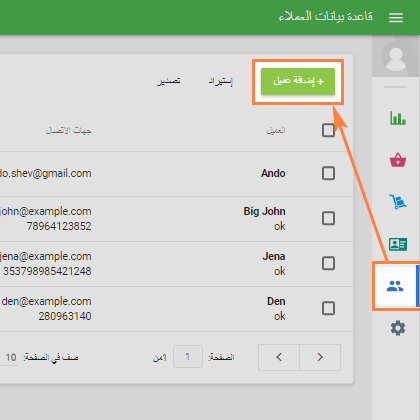420x420 pixels.
Task: Click the تصدير export link
Action: tap(169, 81)
